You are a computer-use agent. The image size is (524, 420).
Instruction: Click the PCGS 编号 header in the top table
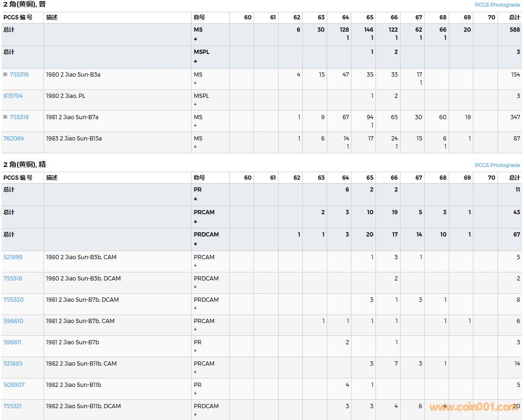pyautogui.click(x=18, y=17)
